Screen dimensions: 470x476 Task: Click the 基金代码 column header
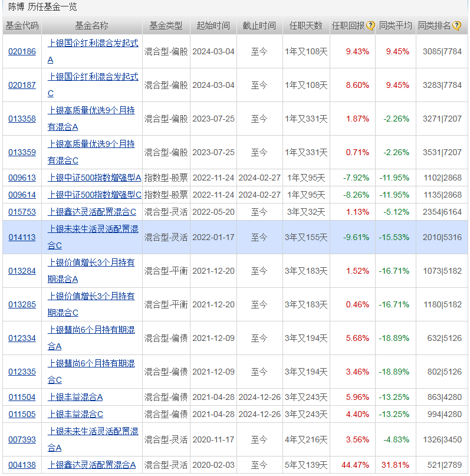(x=22, y=26)
